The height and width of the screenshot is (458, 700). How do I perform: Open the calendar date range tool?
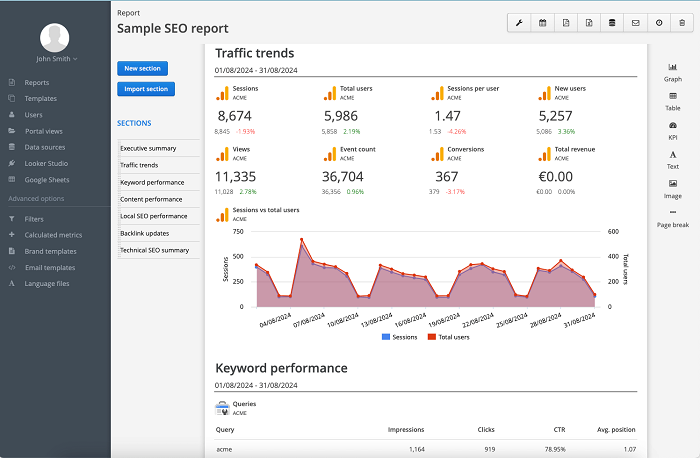543,22
